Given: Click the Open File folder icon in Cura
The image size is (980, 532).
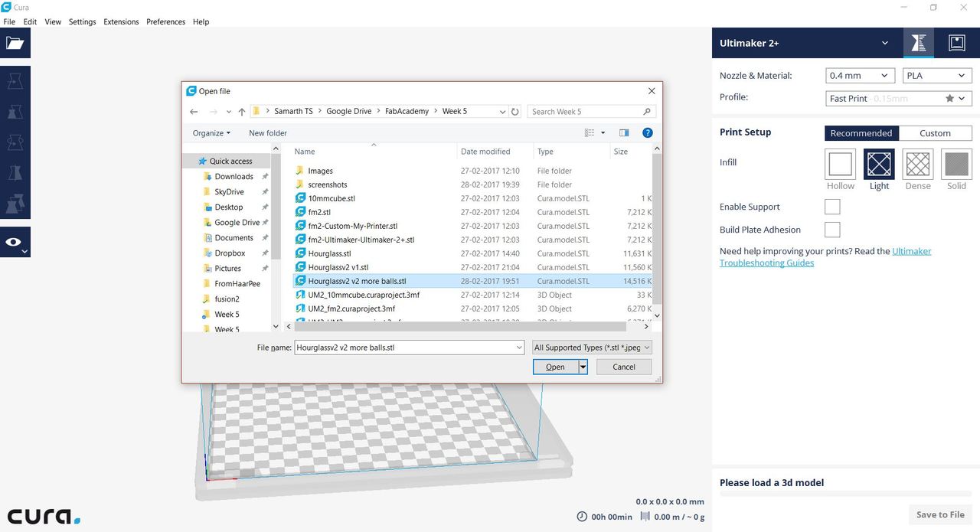Looking at the screenshot, I should [15, 43].
